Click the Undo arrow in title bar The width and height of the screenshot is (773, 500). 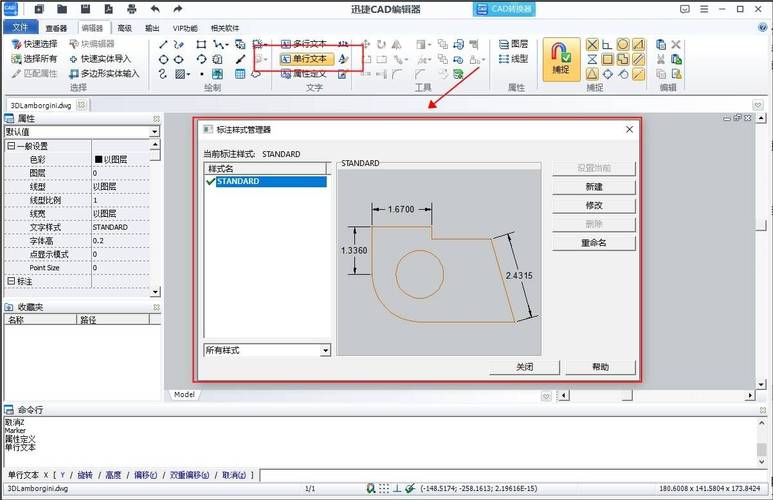click(155, 9)
